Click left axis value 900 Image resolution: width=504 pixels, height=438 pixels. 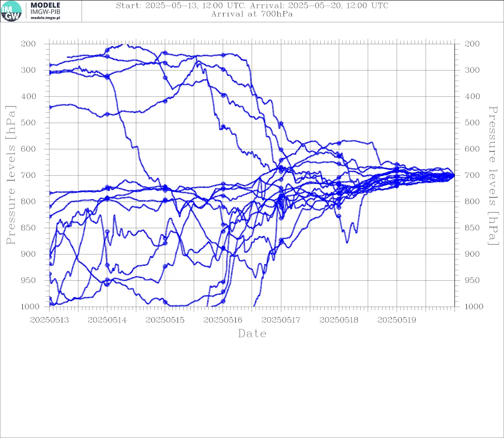pos(28,254)
